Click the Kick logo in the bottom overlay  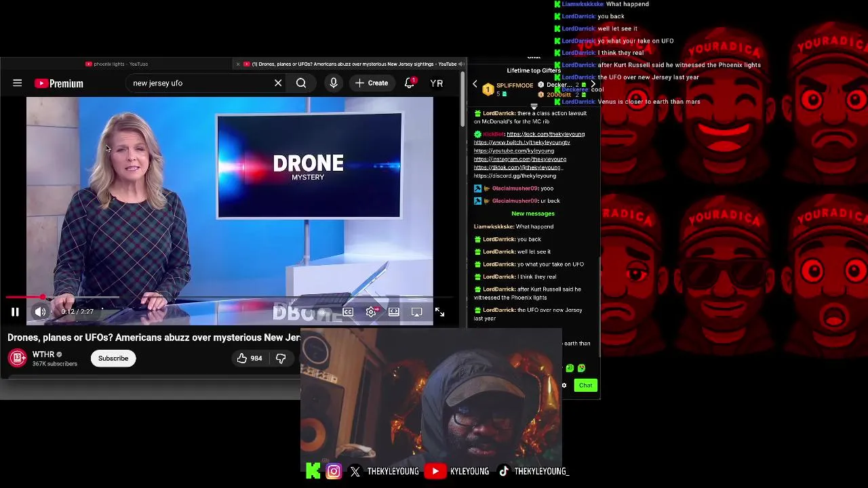[x=313, y=471]
